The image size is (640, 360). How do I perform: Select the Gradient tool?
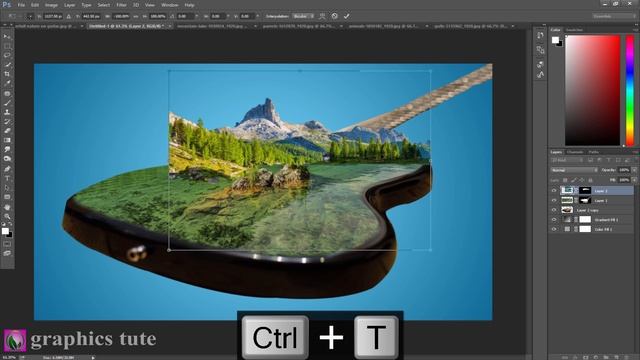tap(7, 140)
